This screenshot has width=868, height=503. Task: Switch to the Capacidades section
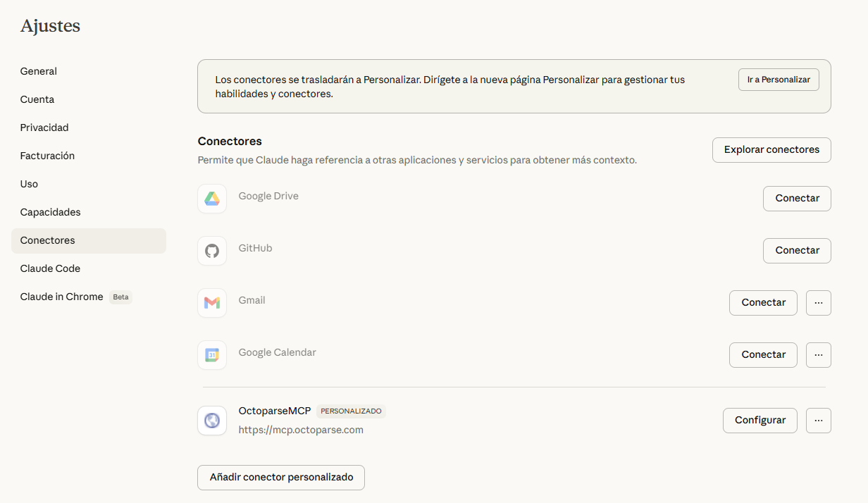point(51,212)
